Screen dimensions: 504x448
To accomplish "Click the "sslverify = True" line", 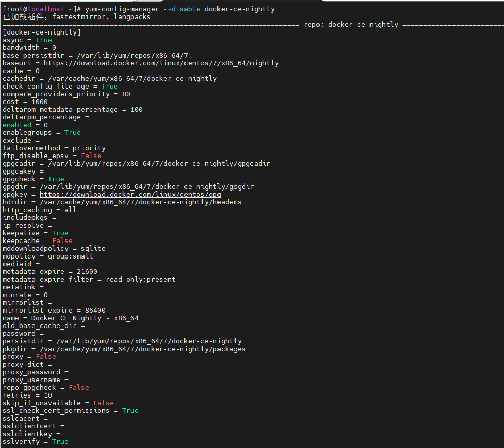I will coord(36,442).
